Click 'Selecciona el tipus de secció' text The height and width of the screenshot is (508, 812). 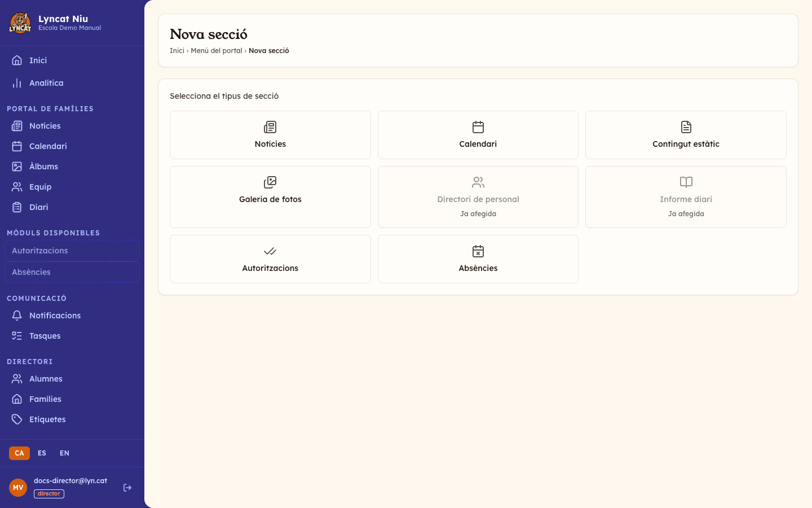[x=224, y=96]
